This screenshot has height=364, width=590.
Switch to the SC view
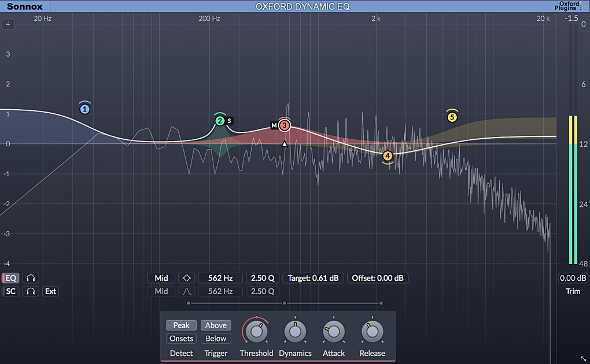10,291
